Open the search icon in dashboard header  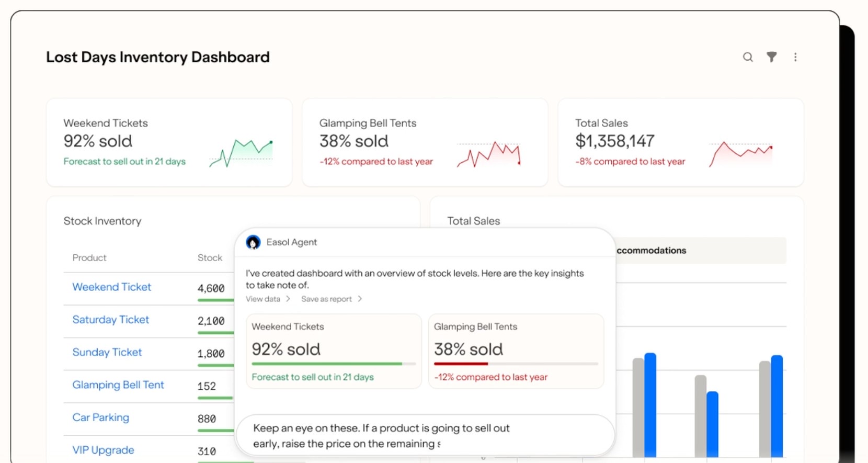tap(748, 57)
